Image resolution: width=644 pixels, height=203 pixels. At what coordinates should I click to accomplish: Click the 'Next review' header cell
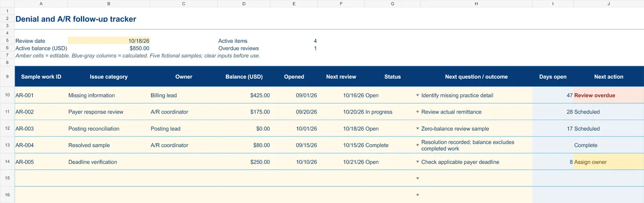pos(341,77)
